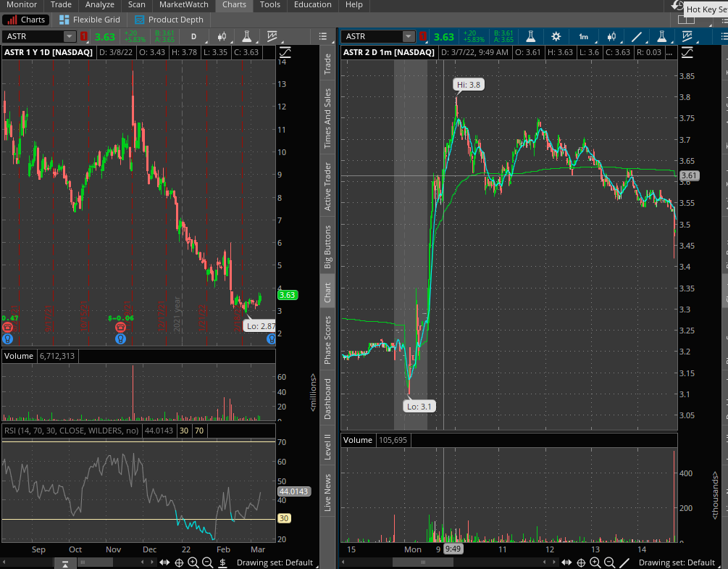Toggle the red symbol link indicator in left chart
This screenshot has height=569, width=728.
[84, 36]
